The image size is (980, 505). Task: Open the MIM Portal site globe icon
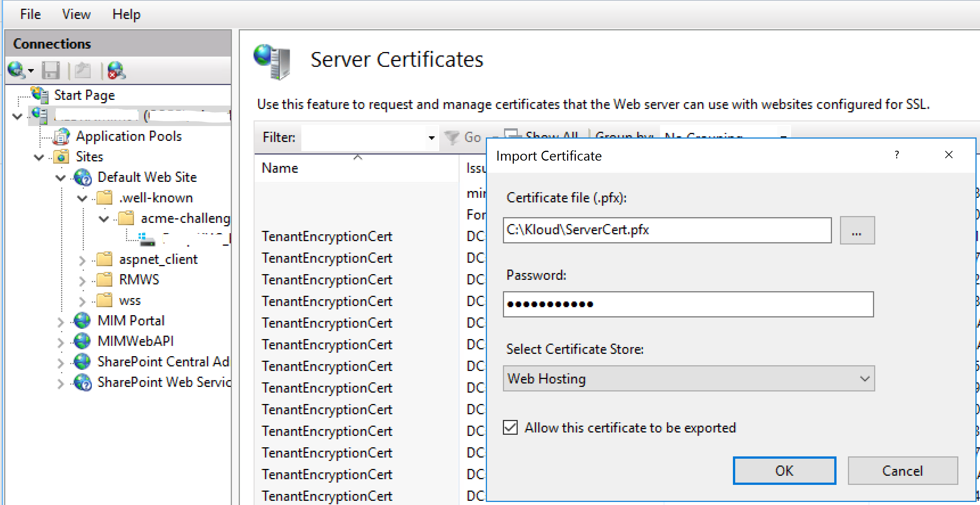82,320
